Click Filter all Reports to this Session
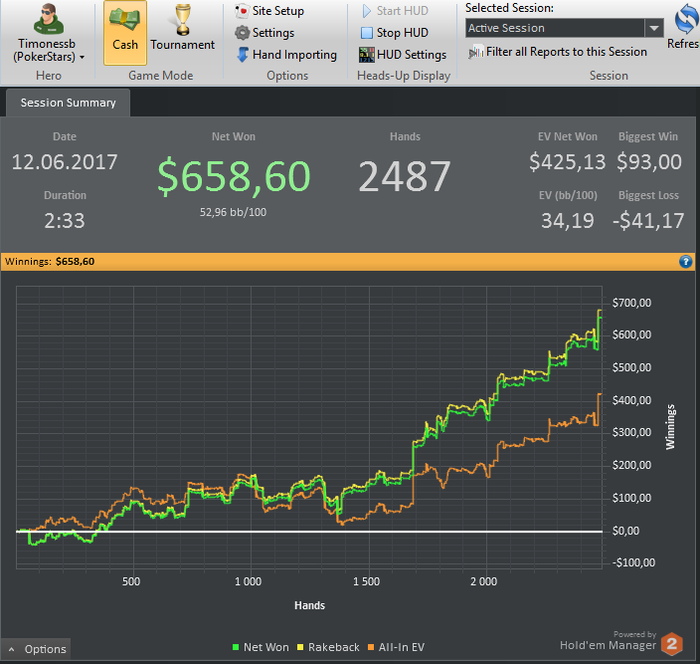 click(558, 52)
